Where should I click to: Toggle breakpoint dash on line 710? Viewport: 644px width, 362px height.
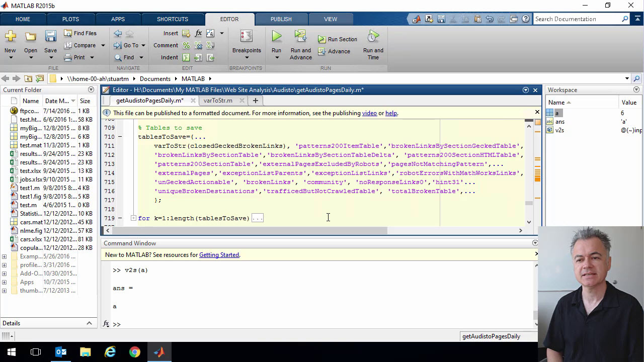coord(120,137)
